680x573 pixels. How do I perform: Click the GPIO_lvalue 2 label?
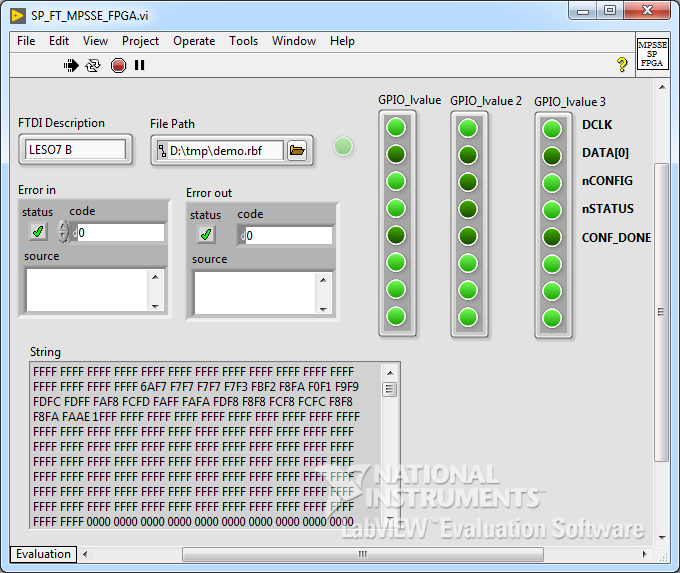[486, 101]
